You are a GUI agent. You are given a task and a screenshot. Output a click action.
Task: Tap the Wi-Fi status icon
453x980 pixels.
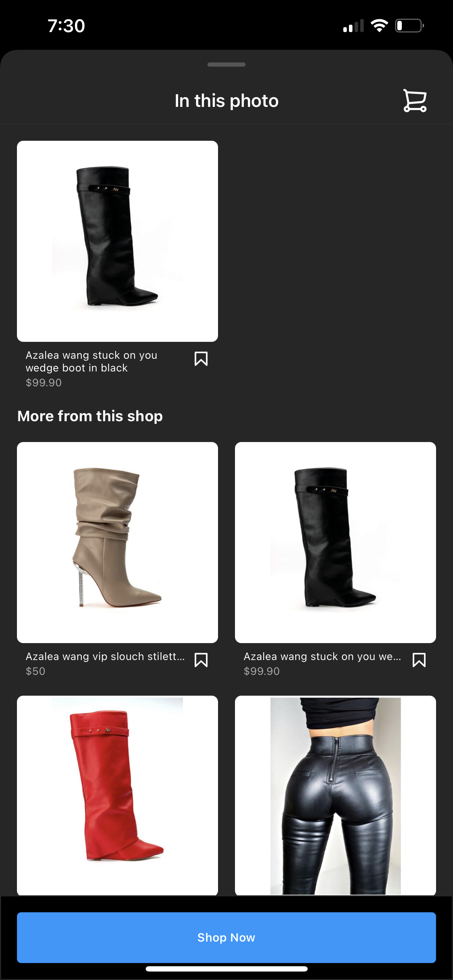point(379,26)
